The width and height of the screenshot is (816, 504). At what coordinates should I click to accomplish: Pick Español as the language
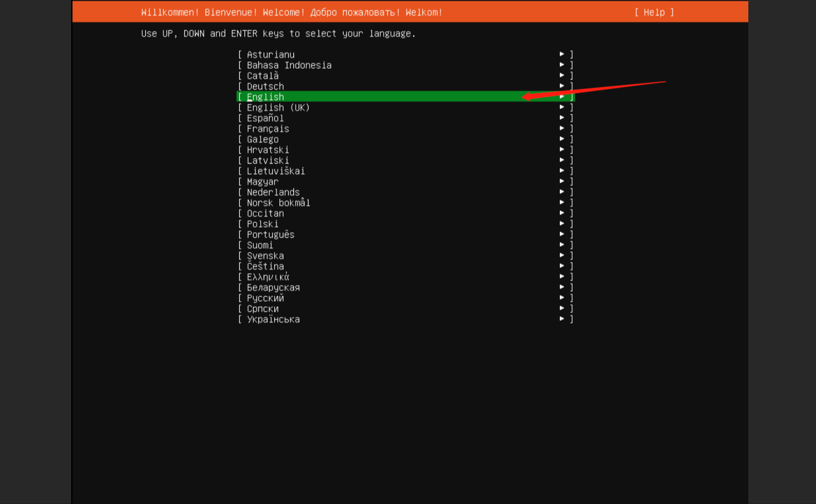coord(406,118)
